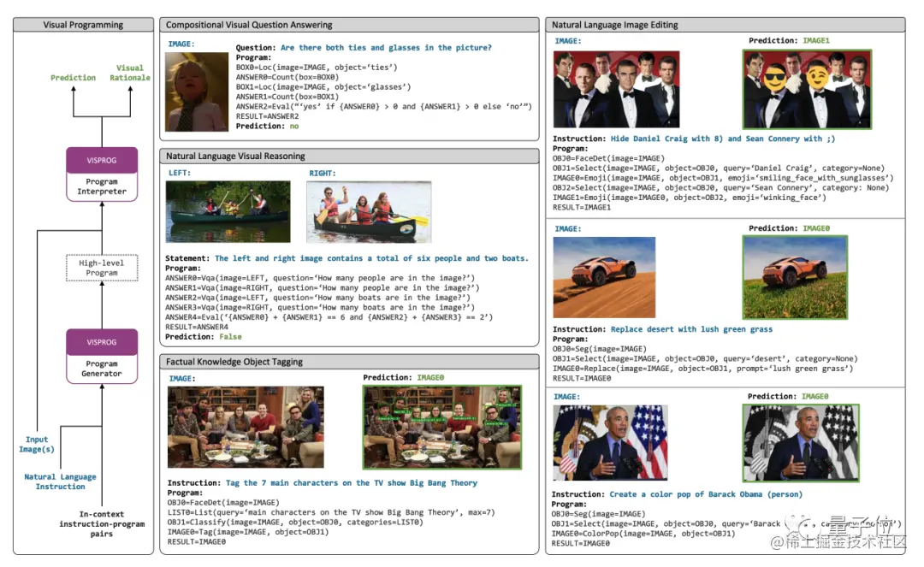
Task: Select the VISPROG Program Interpreter box
Action: 102,174
